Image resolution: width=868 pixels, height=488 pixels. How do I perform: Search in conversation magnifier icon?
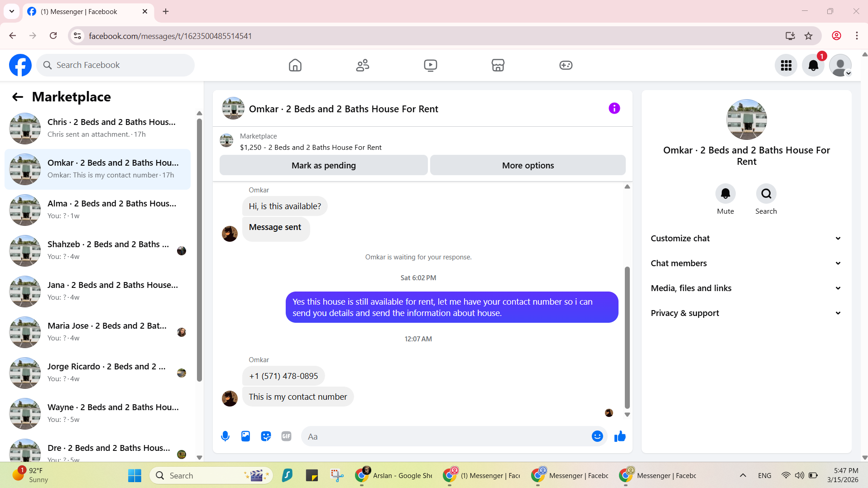pyautogui.click(x=766, y=194)
